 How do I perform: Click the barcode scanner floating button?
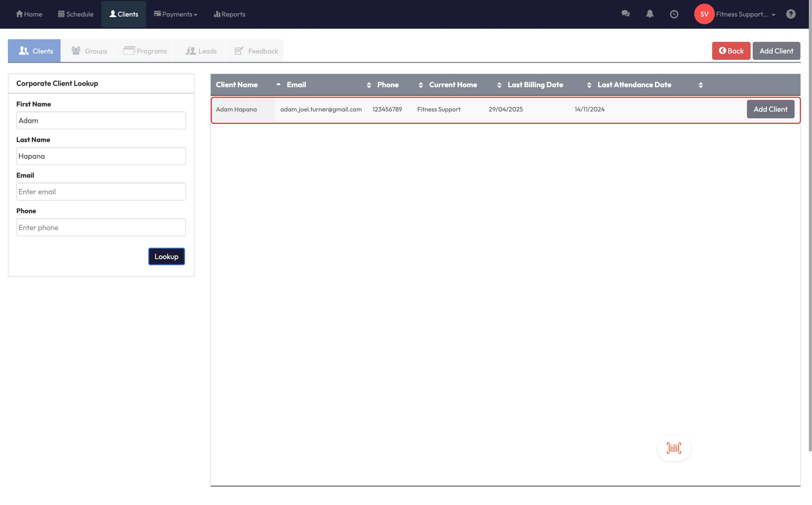(674, 448)
